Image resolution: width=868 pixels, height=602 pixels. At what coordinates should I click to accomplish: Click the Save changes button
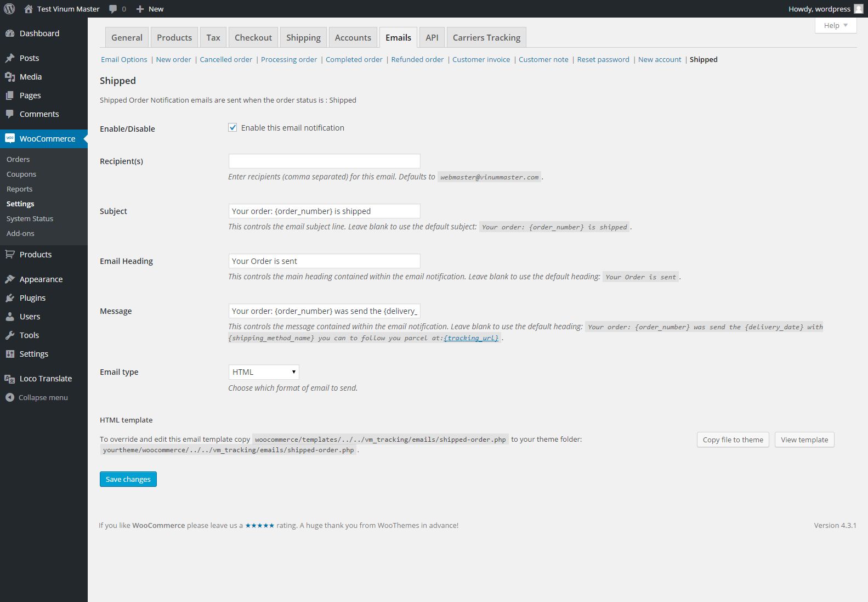click(128, 479)
